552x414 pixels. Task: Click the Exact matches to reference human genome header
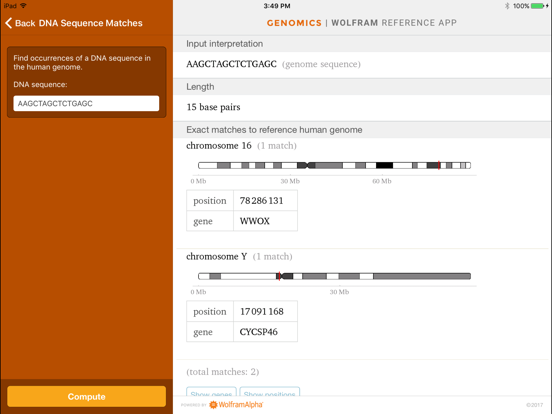(x=362, y=130)
